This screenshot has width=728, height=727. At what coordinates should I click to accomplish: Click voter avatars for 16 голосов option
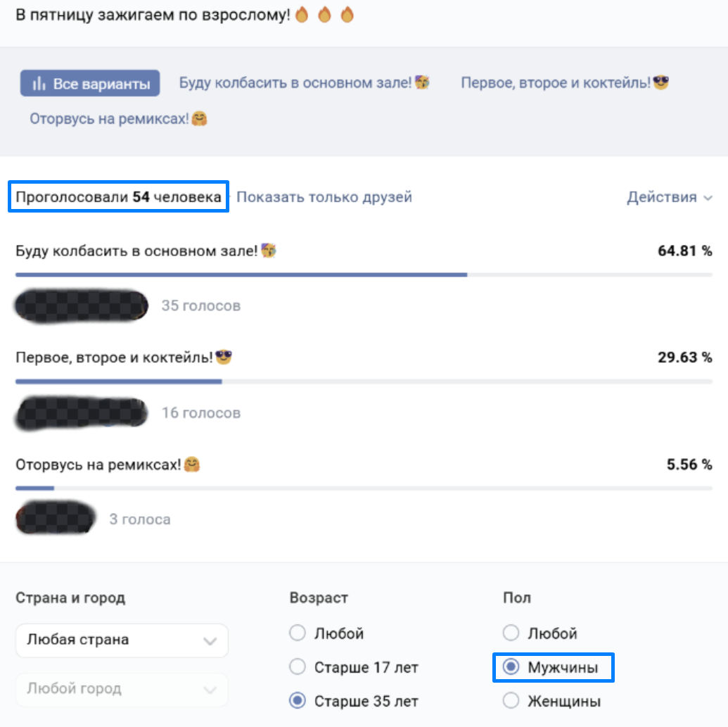point(82,412)
